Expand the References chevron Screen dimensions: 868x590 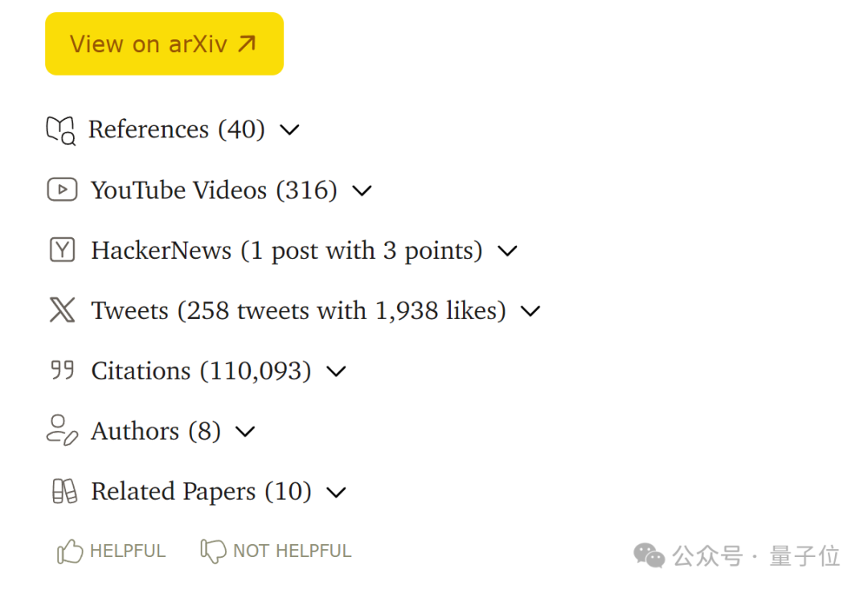click(289, 130)
